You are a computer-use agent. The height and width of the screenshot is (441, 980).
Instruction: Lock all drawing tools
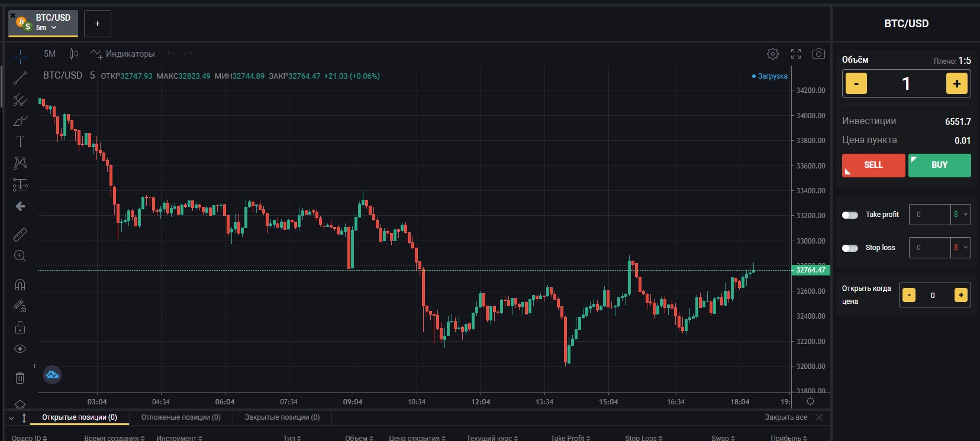(20, 327)
